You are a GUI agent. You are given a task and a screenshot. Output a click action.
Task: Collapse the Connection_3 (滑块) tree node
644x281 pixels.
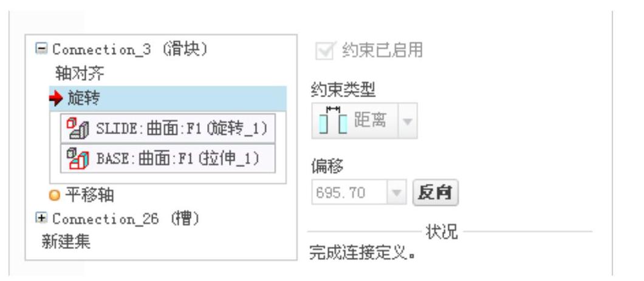41,49
